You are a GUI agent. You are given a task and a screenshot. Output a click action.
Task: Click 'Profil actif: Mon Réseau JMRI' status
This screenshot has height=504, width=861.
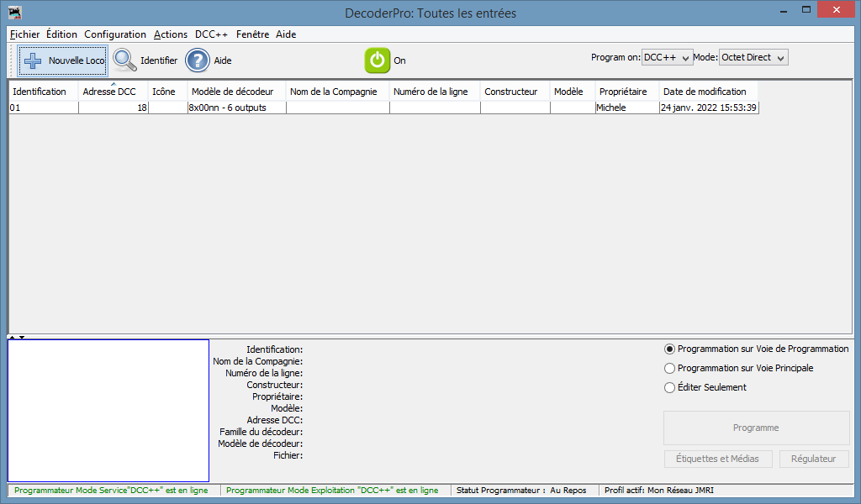659,491
